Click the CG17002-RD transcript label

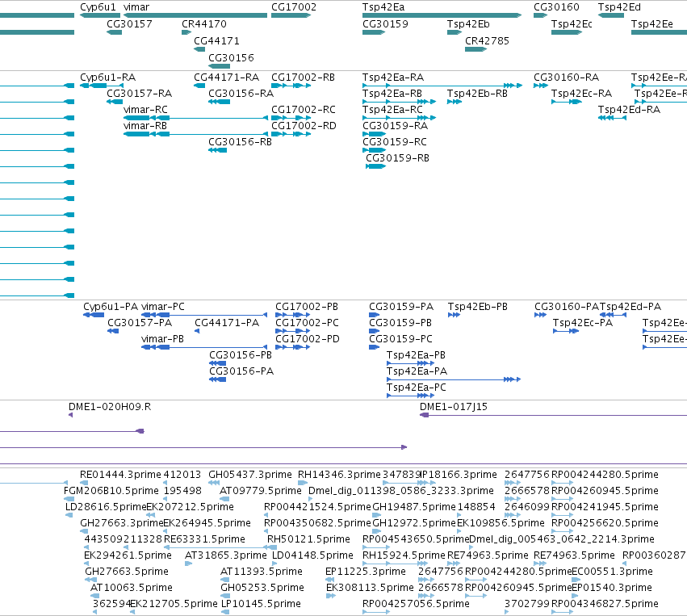304,126
